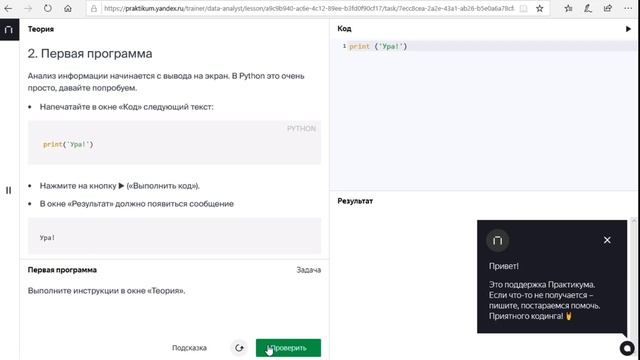Image resolution: width=640 pixels, height=360 pixels.
Task: Click the add notes pen icon
Action: [x=588, y=8]
